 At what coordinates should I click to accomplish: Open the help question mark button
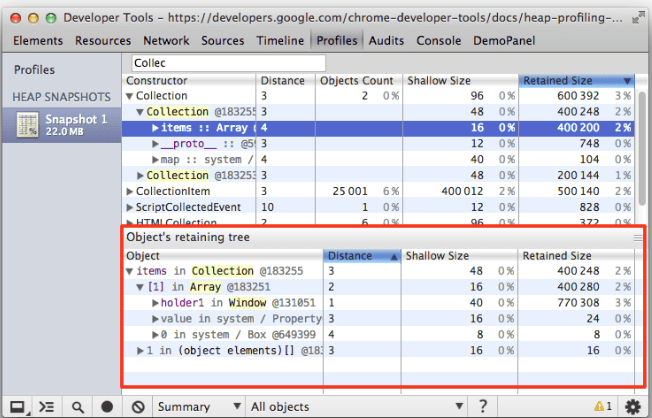point(482,406)
